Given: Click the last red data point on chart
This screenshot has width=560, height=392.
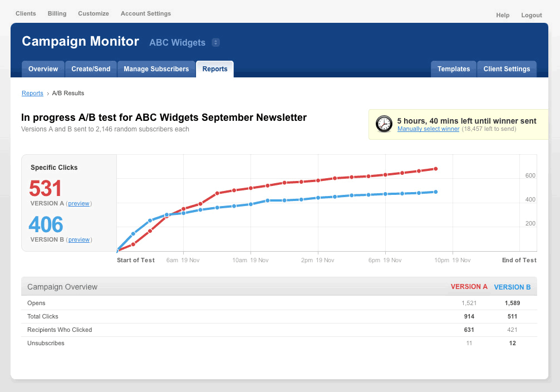Looking at the screenshot, I should click(435, 169).
